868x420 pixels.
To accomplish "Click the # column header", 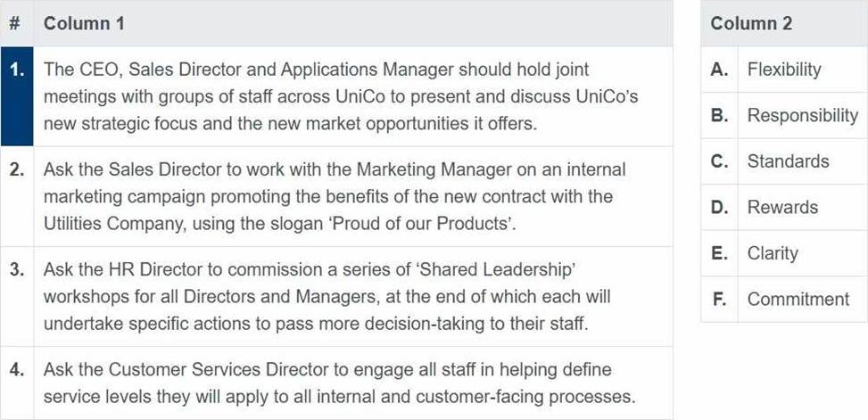I will [x=17, y=23].
